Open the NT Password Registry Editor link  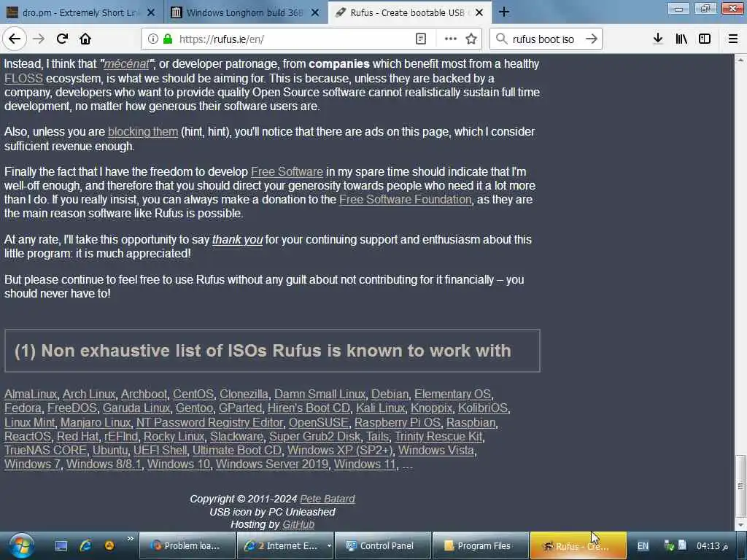tap(209, 422)
